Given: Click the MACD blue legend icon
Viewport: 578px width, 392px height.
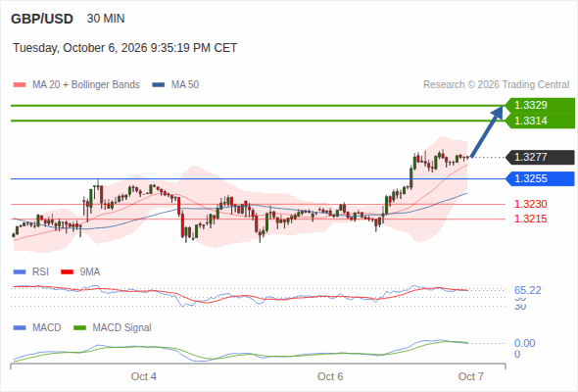Looking at the screenshot, I should 20,328.
